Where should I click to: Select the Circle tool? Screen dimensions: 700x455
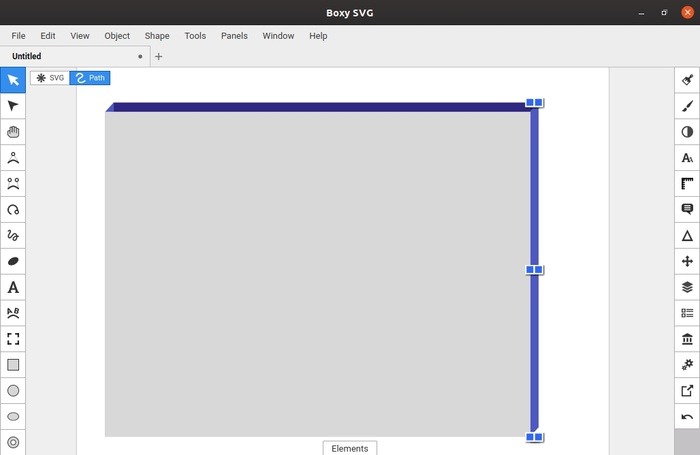pos(13,391)
